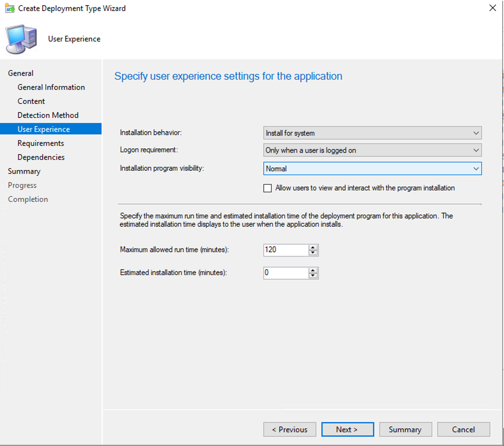Image resolution: width=504 pixels, height=446 pixels.
Task: Click the < Previous button
Action: [290, 430]
